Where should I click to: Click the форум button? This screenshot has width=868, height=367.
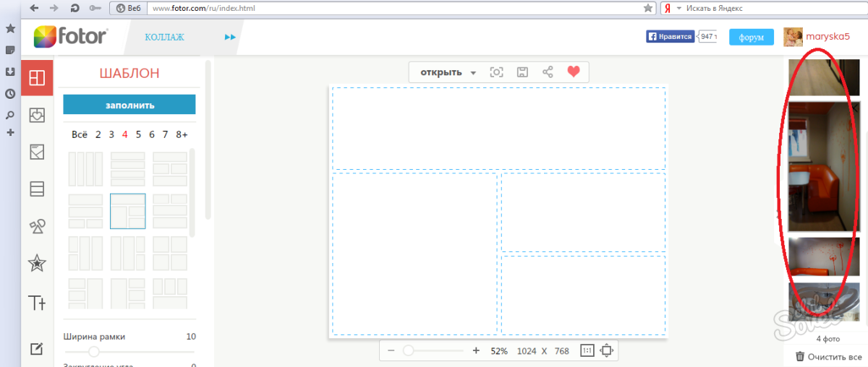(x=752, y=37)
